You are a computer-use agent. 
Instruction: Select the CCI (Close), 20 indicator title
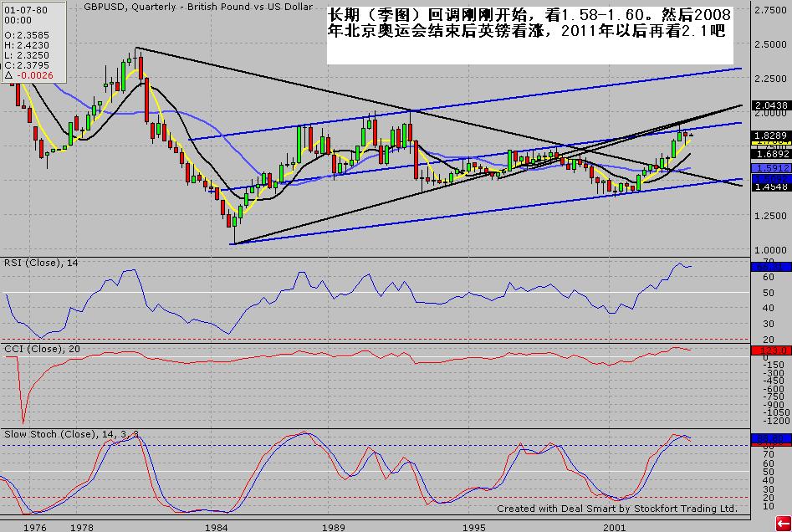[39, 348]
